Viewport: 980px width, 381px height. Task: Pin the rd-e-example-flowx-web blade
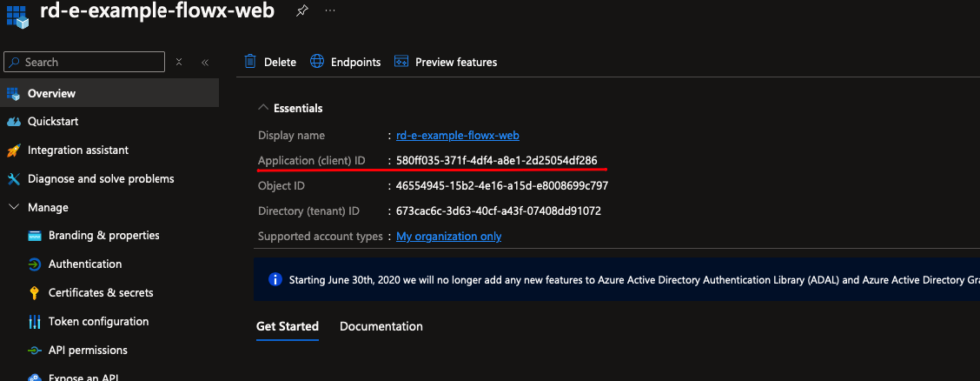pos(301,10)
